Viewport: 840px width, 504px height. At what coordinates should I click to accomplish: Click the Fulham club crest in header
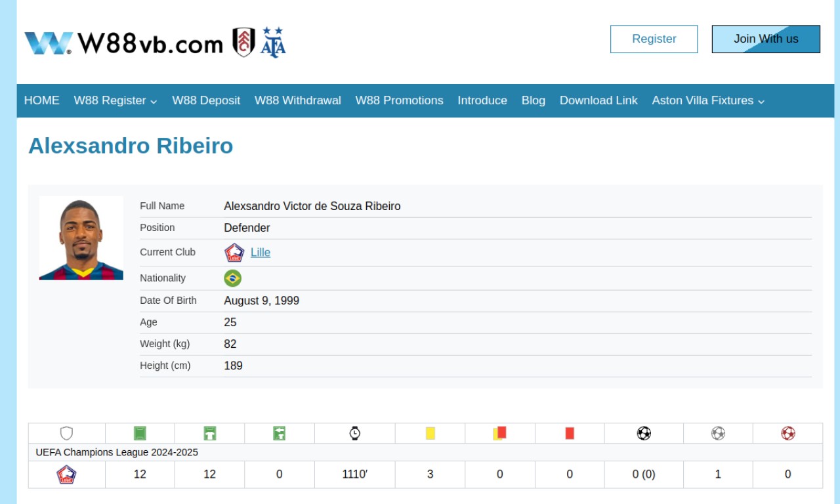(x=244, y=42)
